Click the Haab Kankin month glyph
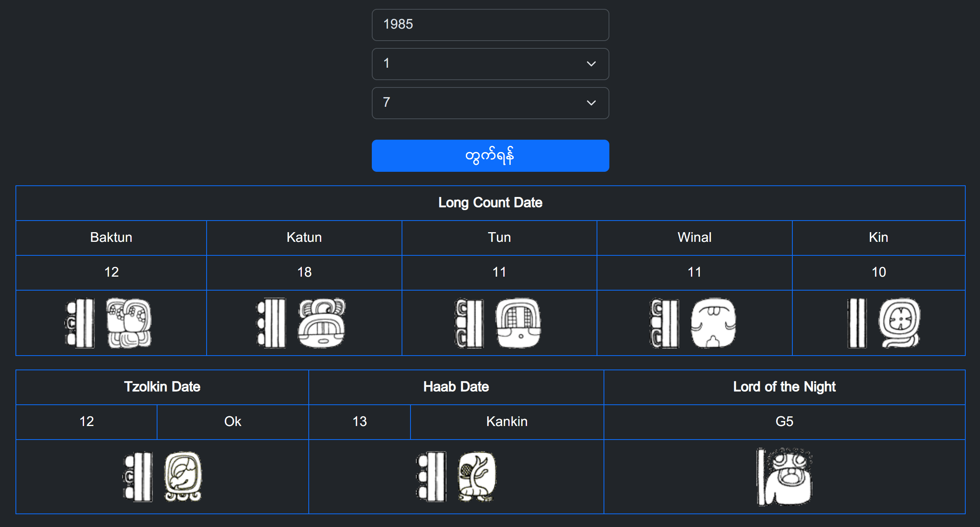Screen dimensions: 980x527 click(477, 477)
